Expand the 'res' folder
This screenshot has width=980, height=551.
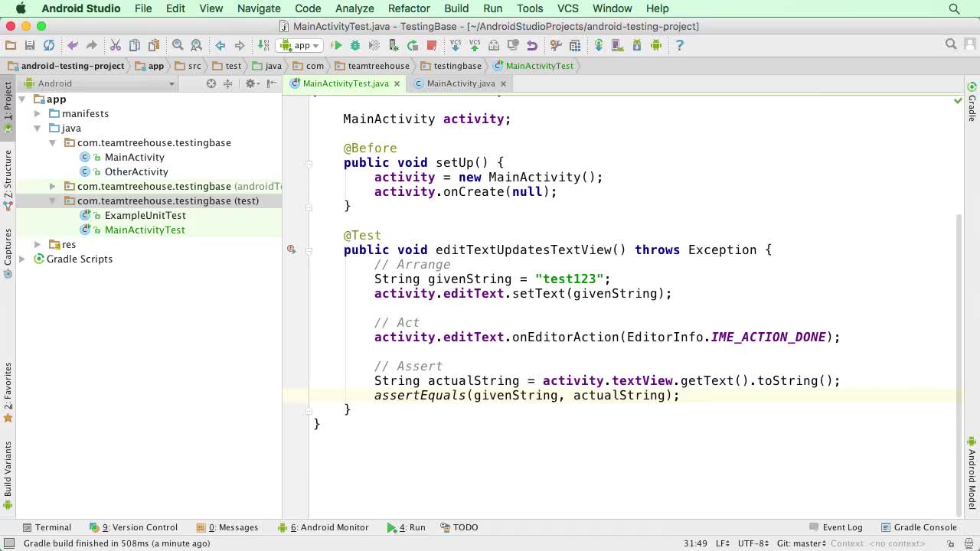point(37,244)
